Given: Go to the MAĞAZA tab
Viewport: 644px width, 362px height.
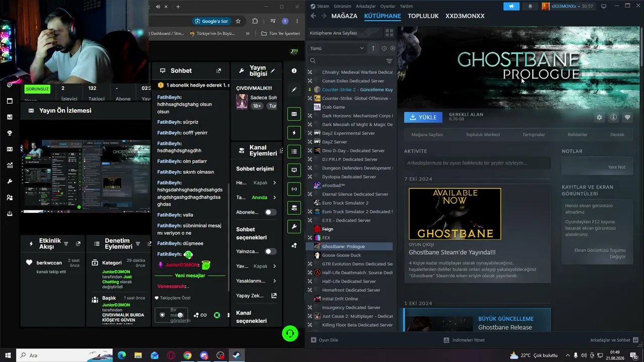Looking at the screenshot, I should (x=344, y=16).
